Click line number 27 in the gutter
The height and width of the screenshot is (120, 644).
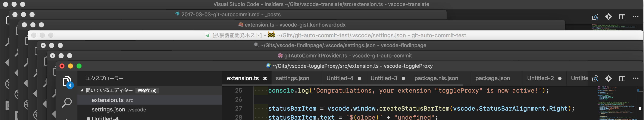(x=238, y=108)
